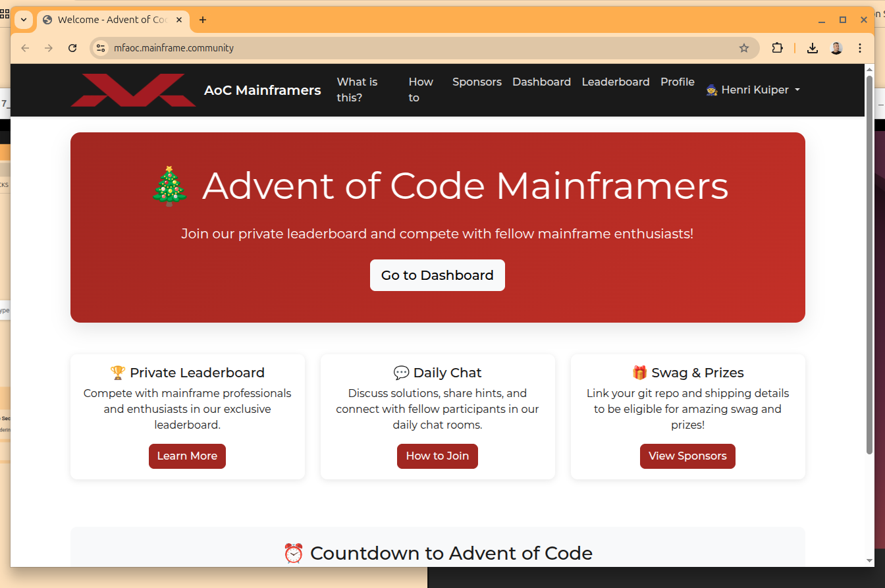Open the Chrome downloads icon
Viewport: 885px width, 588px height.
[x=813, y=48]
